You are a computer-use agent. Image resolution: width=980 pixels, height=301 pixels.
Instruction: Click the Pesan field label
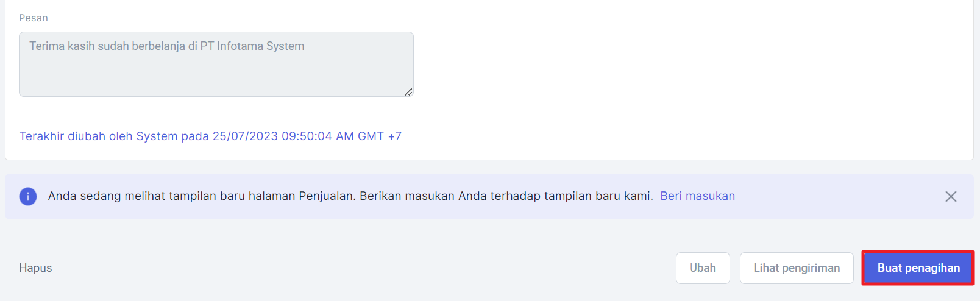34,18
